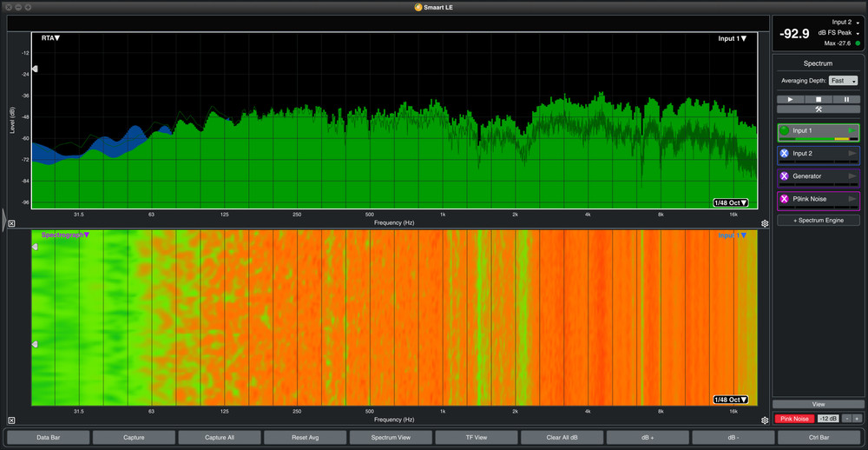Click the upper spectrograph threshold slider handle
This screenshot has width=868, height=450.
coord(35,248)
